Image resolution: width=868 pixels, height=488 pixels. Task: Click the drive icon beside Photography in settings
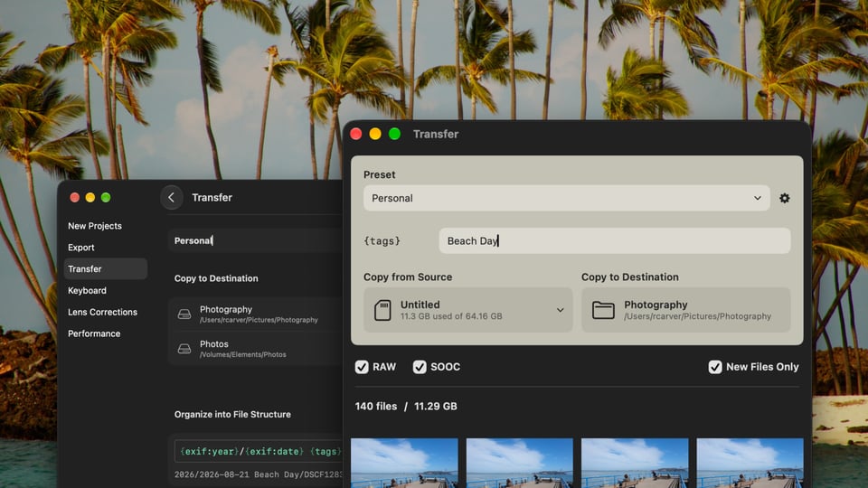click(184, 314)
